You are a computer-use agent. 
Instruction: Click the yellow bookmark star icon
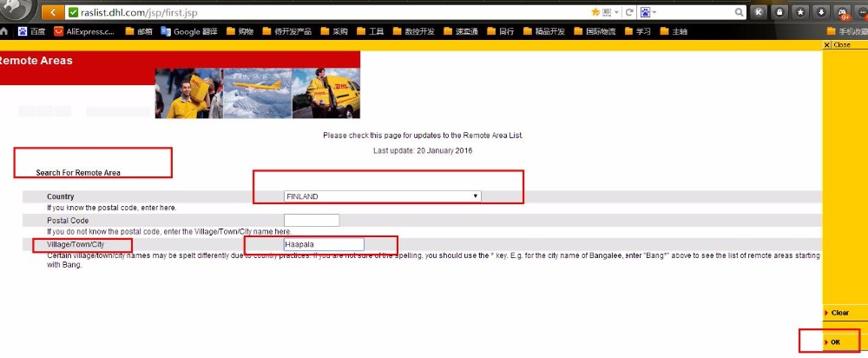595,12
